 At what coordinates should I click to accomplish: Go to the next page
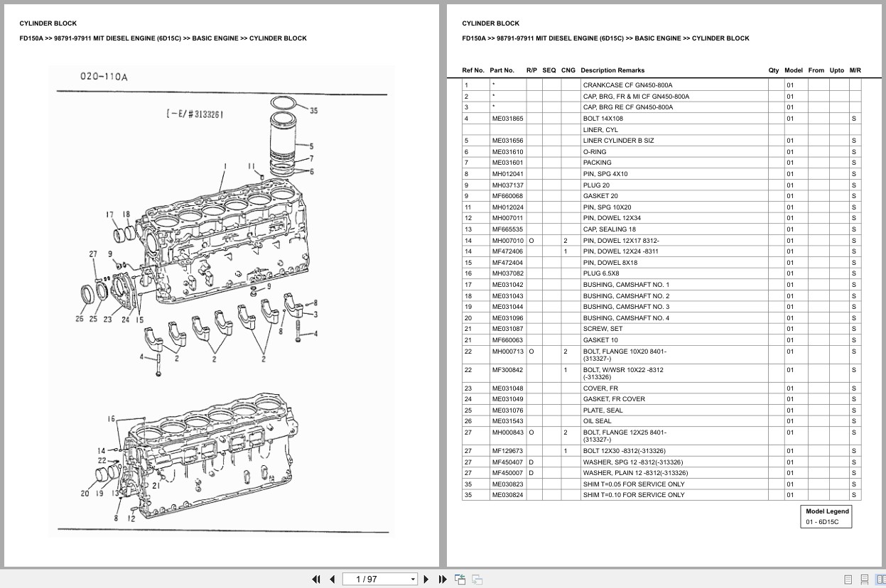click(426, 579)
